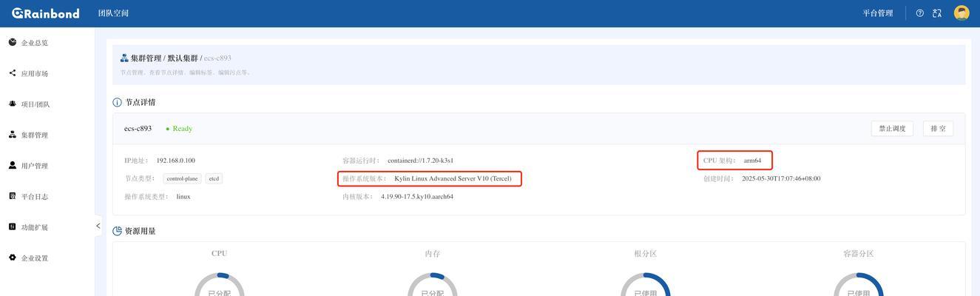Click the 企业总览 pie chart icon
The height and width of the screenshot is (296, 980).
tap(13, 42)
